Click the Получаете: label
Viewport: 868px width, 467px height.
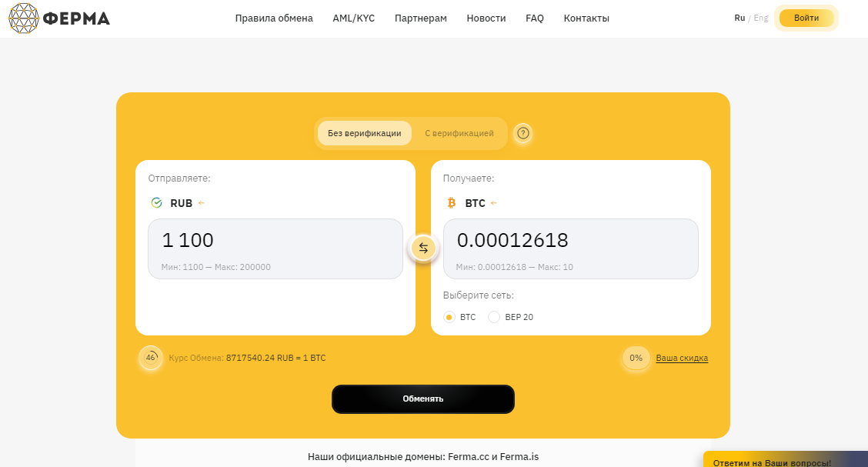tap(469, 178)
